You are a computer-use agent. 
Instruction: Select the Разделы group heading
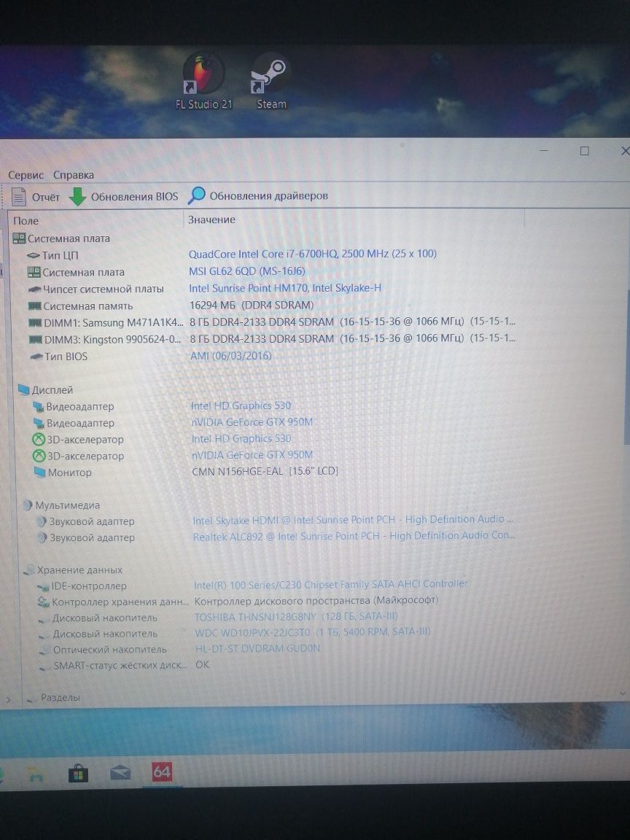tap(53, 698)
